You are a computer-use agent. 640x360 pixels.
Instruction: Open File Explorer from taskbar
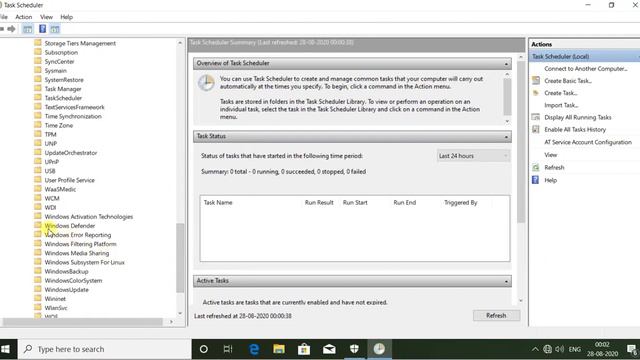point(279,349)
